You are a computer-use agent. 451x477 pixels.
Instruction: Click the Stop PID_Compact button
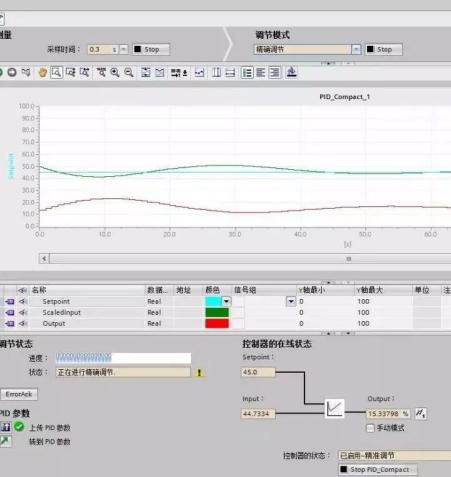pyautogui.click(x=378, y=469)
